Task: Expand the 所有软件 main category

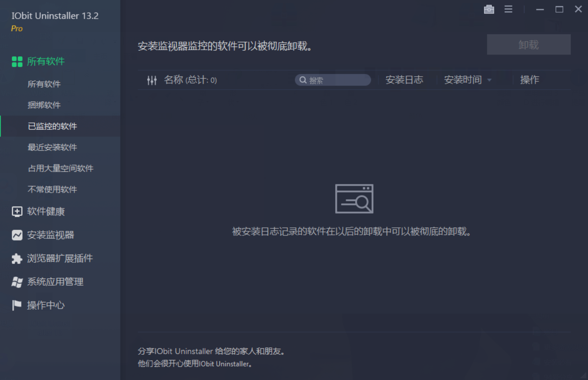Action: [x=46, y=61]
